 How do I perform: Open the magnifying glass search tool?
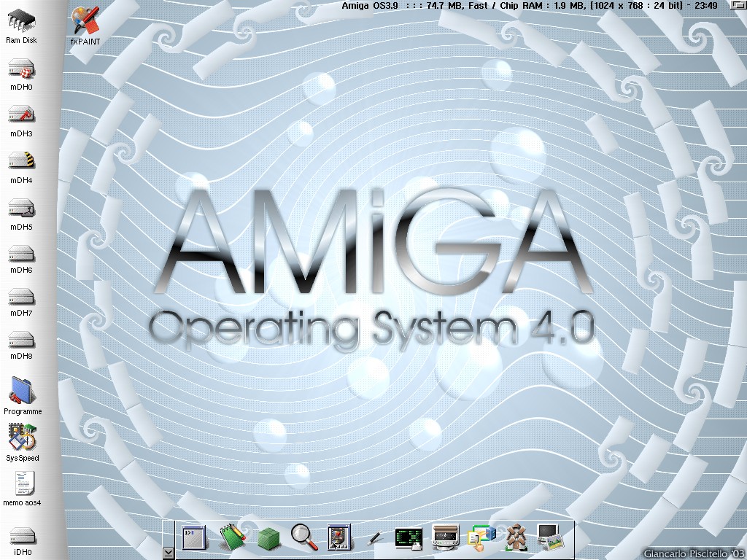304,537
